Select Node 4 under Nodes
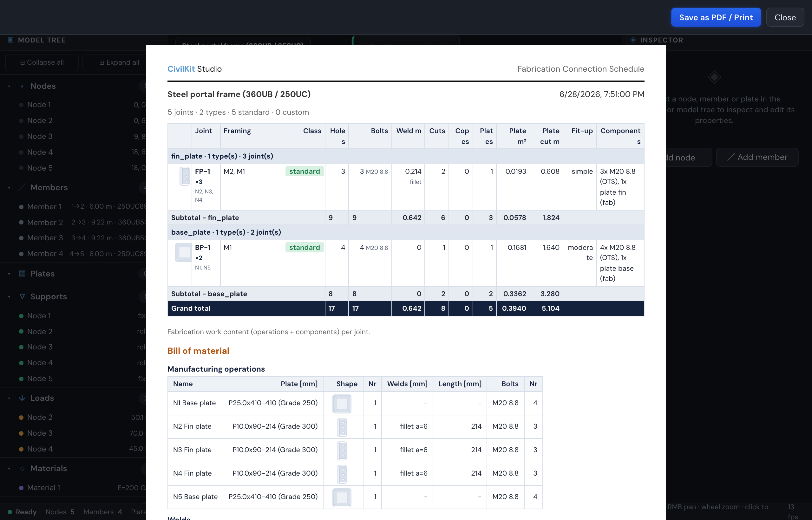The width and height of the screenshot is (812, 520). [x=73, y=152]
